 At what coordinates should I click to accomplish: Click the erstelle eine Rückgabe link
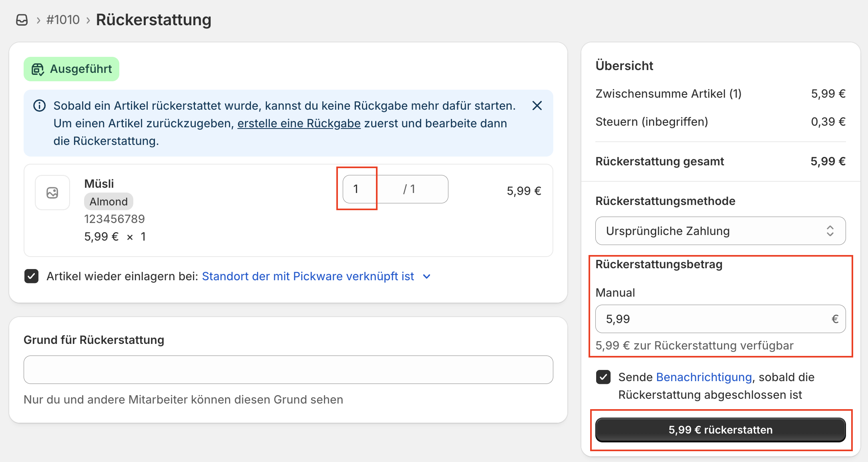(299, 123)
